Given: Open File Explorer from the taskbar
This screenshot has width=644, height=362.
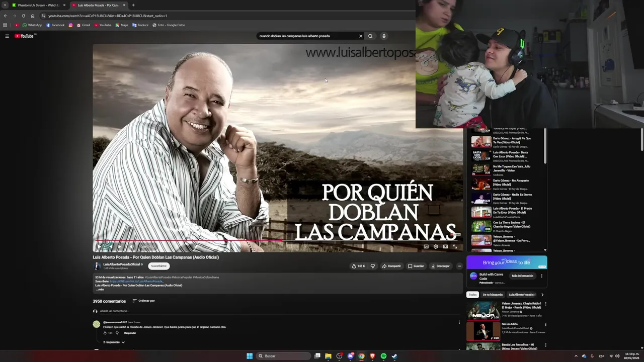Looking at the screenshot, I should click(x=328, y=356).
